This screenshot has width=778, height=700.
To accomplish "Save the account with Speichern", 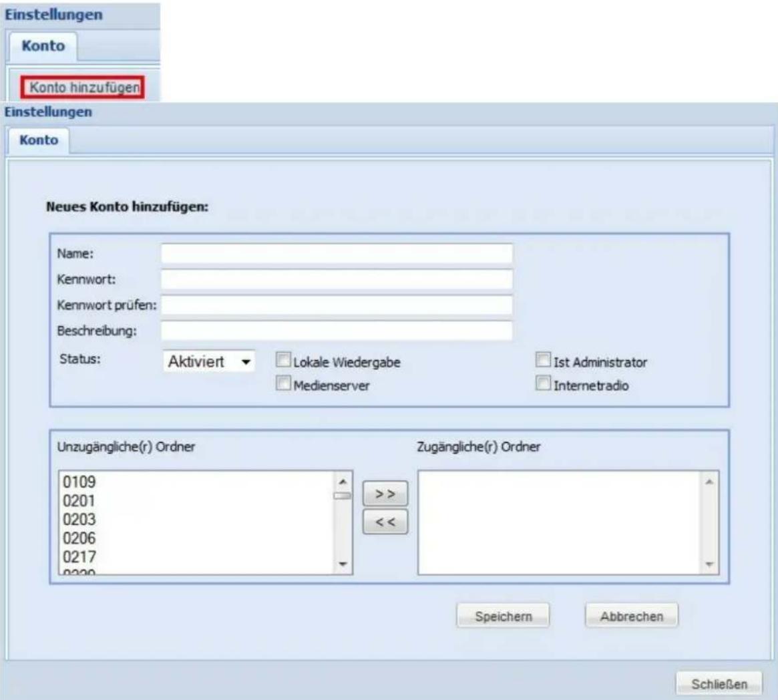I will [x=503, y=616].
